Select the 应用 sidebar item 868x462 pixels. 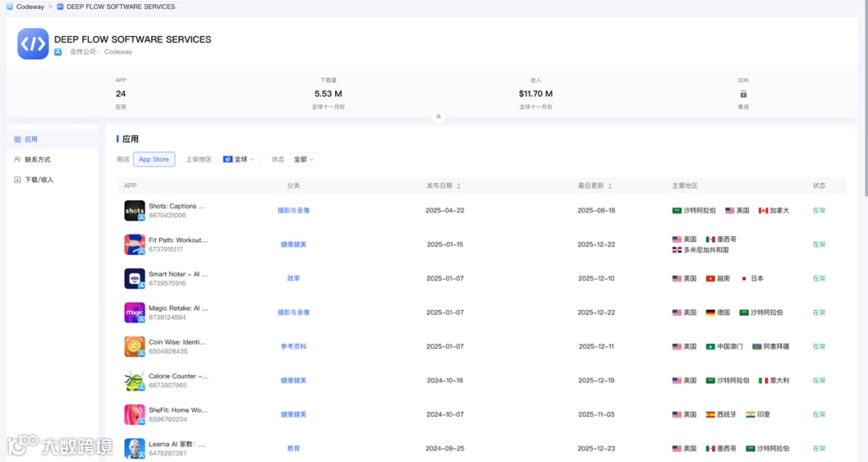pyautogui.click(x=52, y=140)
